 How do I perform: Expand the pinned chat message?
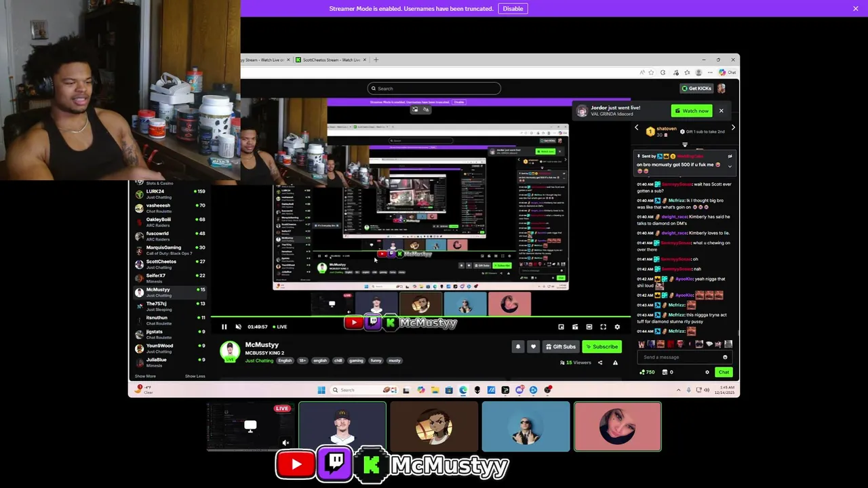pyautogui.click(x=730, y=165)
